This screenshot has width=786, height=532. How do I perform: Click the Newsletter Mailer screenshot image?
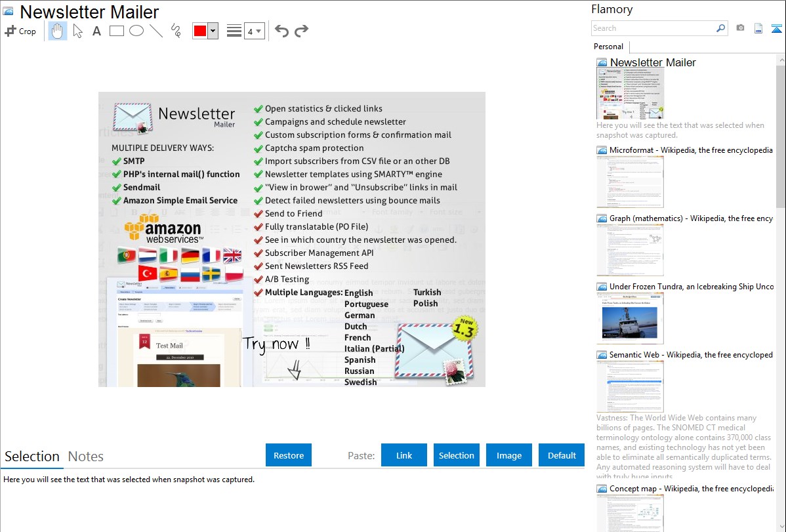(x=292, y=239)
